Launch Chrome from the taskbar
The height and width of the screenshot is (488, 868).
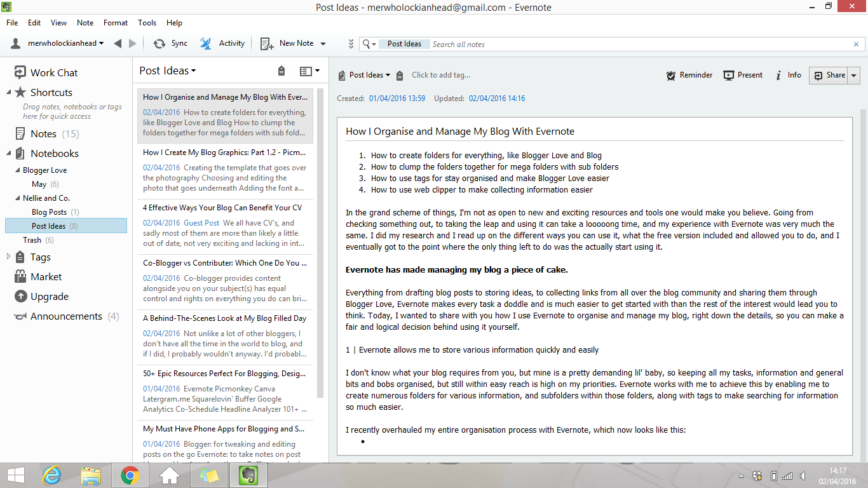coord(130,475)
